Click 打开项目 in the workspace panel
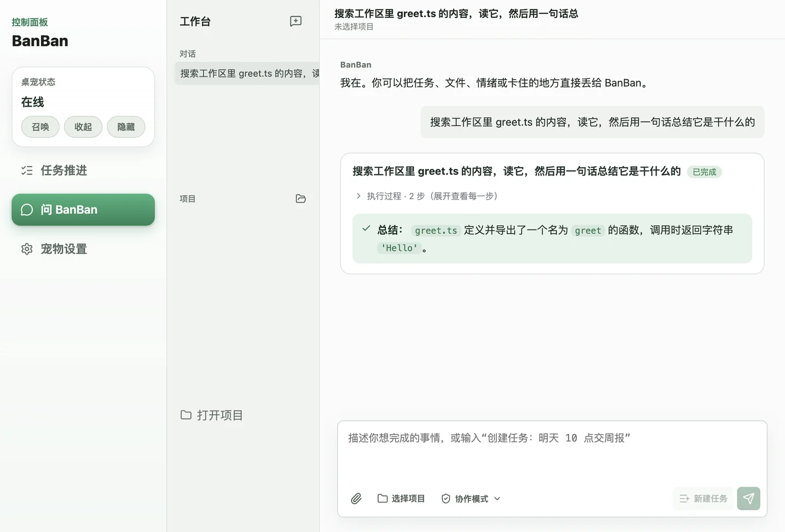This screenshot has width=785, height=532. [x=212, y=415]
